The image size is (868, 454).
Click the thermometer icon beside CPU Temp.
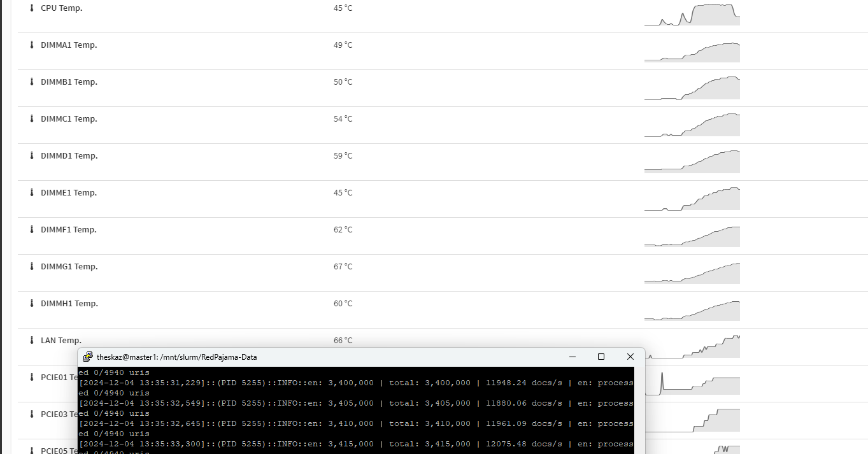point(31,8)
